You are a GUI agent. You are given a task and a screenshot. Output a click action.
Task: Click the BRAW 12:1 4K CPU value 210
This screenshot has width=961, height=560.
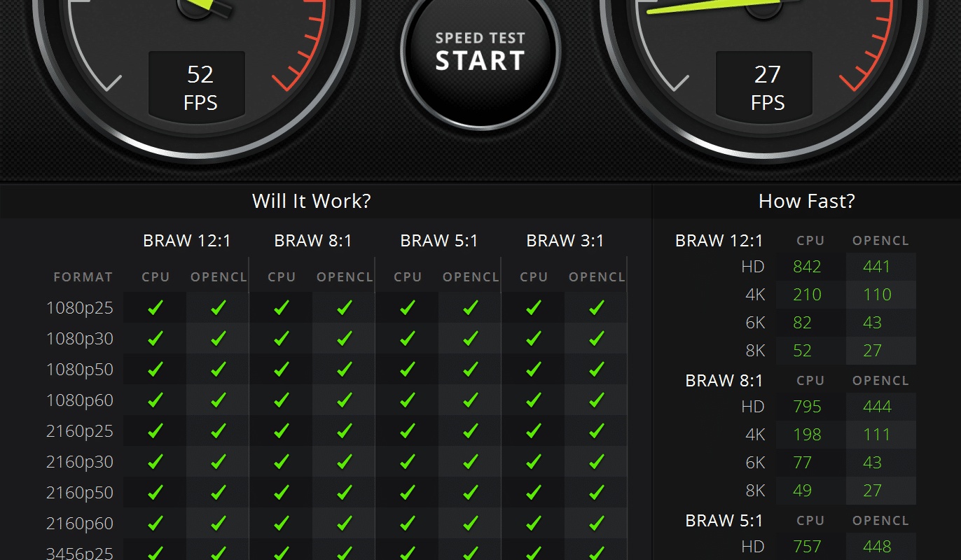pyautogui.click(x=807, y=295)
